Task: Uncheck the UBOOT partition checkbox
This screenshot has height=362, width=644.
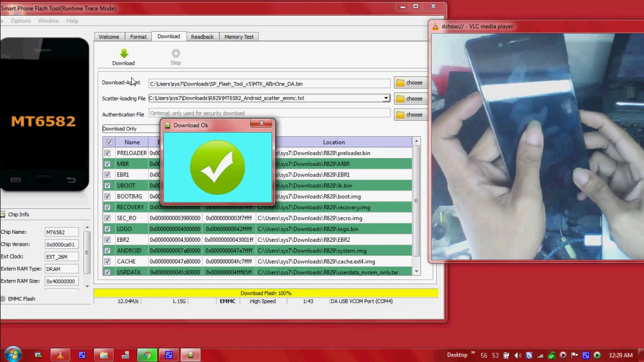Action: point(107,186)
